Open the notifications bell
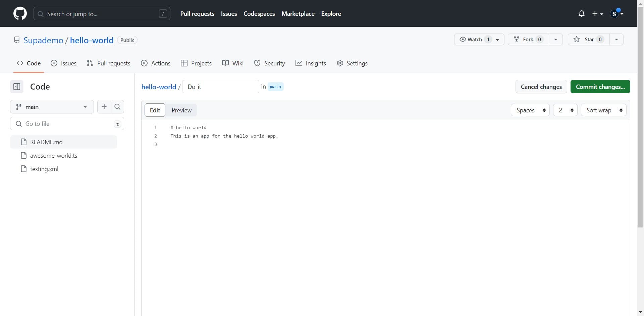The width and height of the screenshot is (644, 316). click(581, 14)
